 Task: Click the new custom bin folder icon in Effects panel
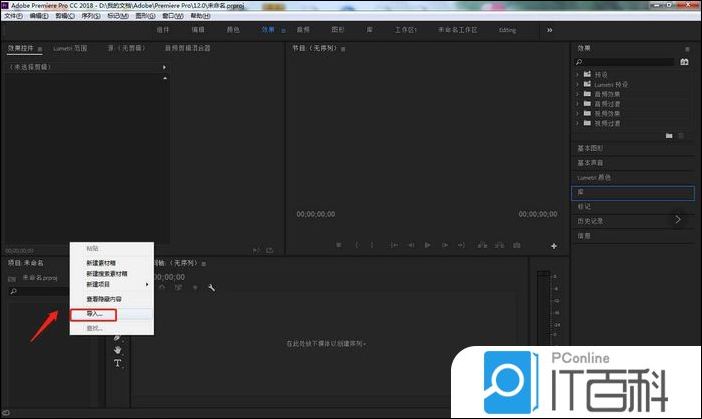tap(669, 135)
